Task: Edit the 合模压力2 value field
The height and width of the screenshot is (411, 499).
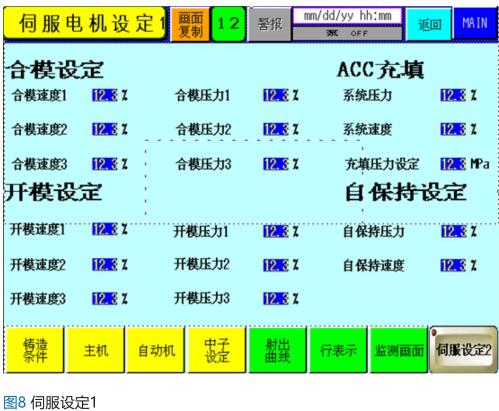Action: point(276,129)
